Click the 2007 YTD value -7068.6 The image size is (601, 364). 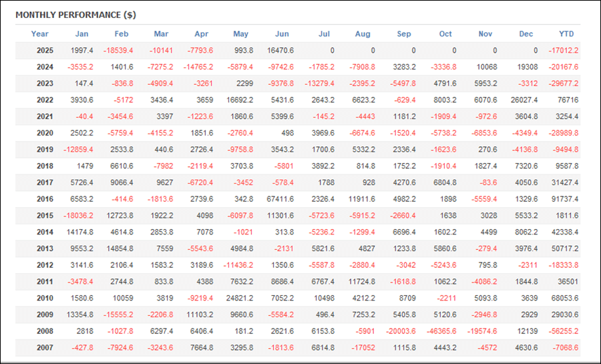point(565,347)
